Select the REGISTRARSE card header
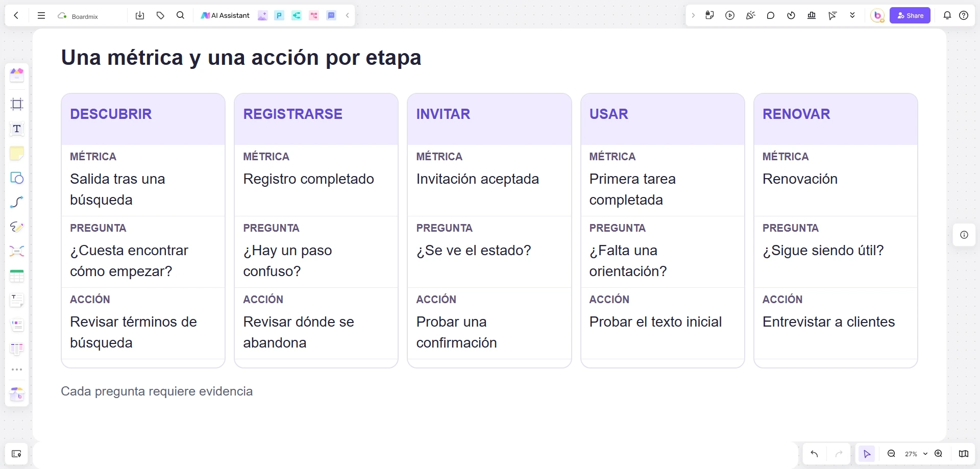The image size is (980, 469). pyautogui.click(x=316, y=119)
